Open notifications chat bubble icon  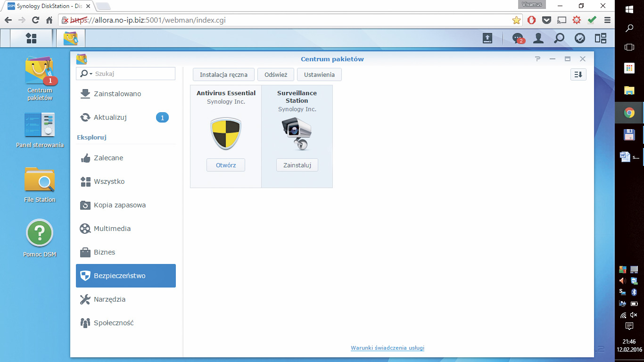coord(518,38)
